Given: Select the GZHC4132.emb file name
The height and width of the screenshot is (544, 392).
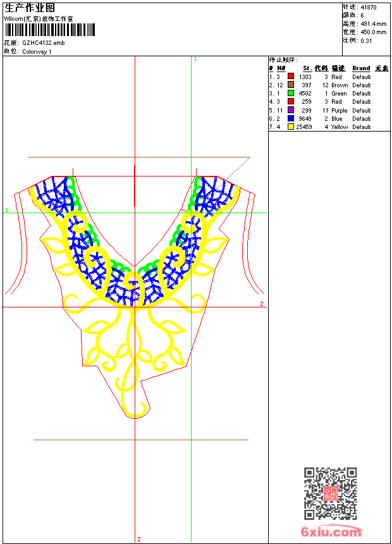Looking at the screenshot, I should 43,43.
